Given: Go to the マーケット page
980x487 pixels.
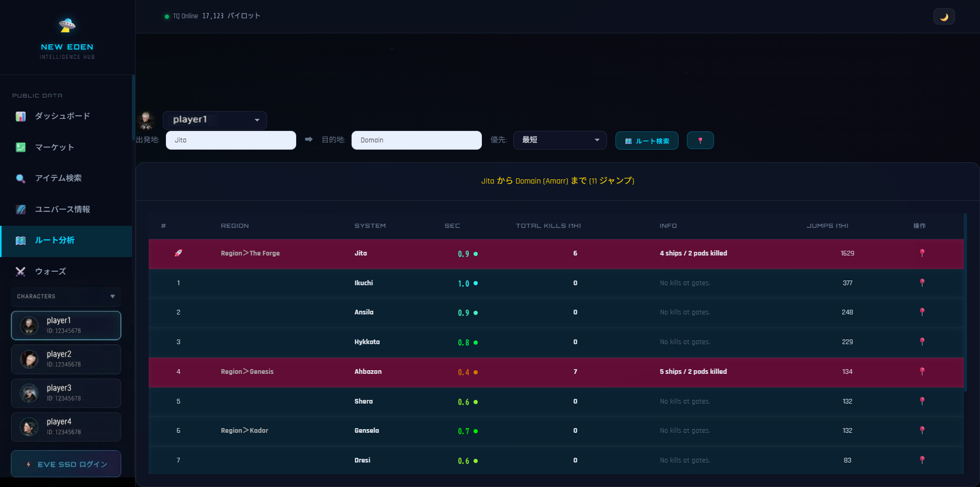Looking at the screenshot, I should coord(54,148).
